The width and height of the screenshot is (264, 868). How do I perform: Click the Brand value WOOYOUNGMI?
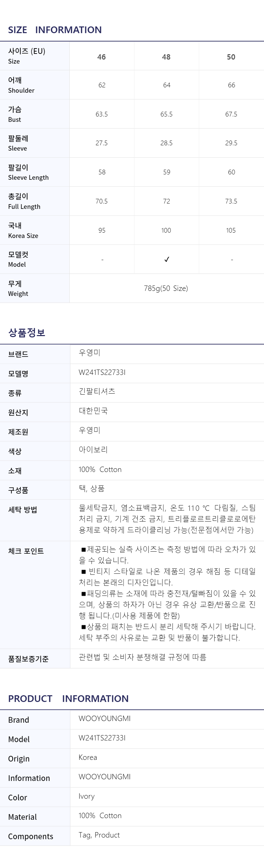pos(105,718)
